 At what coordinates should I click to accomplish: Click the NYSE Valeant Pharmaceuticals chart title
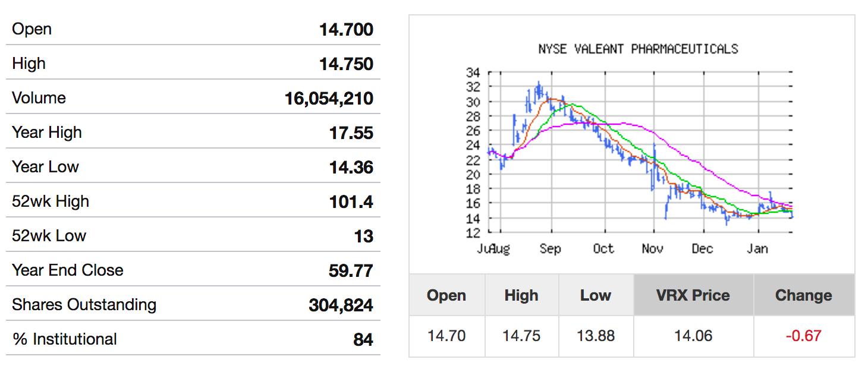tap(638, 49)
